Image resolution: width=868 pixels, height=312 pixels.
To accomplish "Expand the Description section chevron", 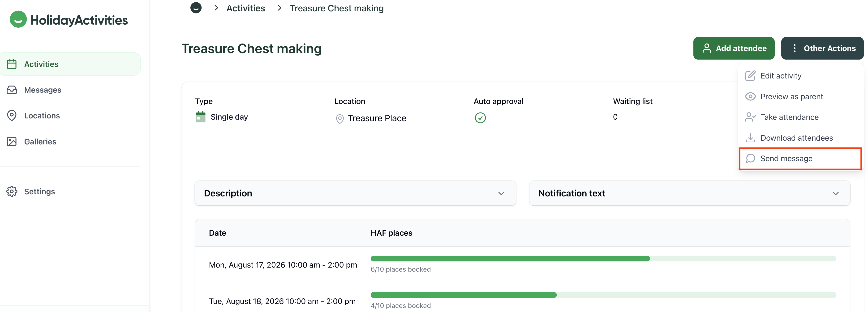I will click(x=501, y=193).
